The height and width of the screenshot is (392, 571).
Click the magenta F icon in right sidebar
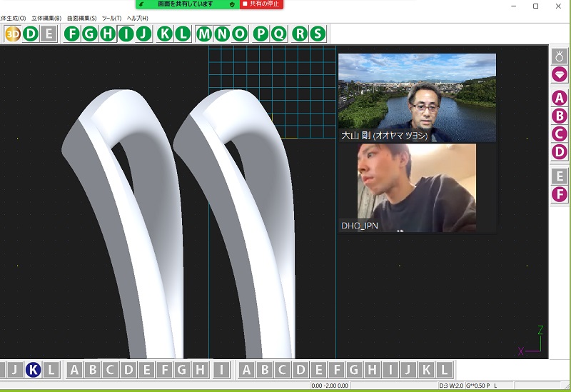pos(560,194)
